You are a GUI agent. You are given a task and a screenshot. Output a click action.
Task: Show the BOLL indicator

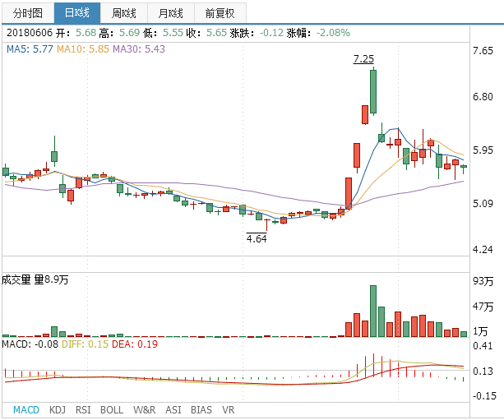pyautogui.click(x=112, y=410)
